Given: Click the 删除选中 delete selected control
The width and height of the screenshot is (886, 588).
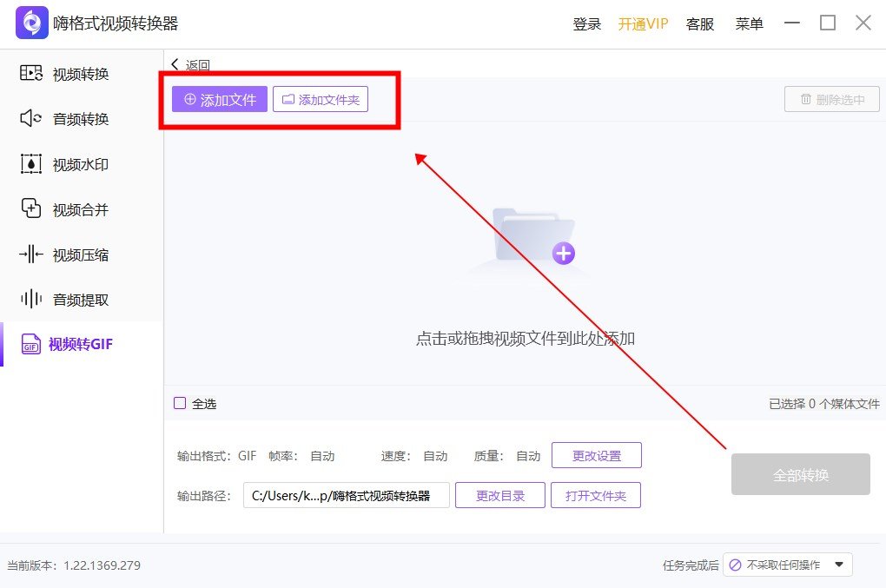Looking at the screenshot, I should [830, 98].
